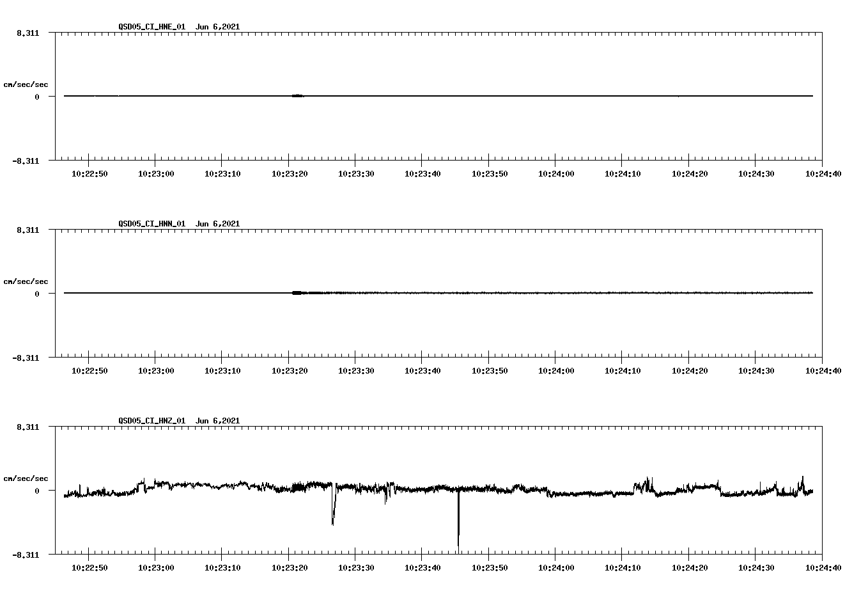Click the cm/sec/sec unit label on HNE plot

click(x=26, y=84)
